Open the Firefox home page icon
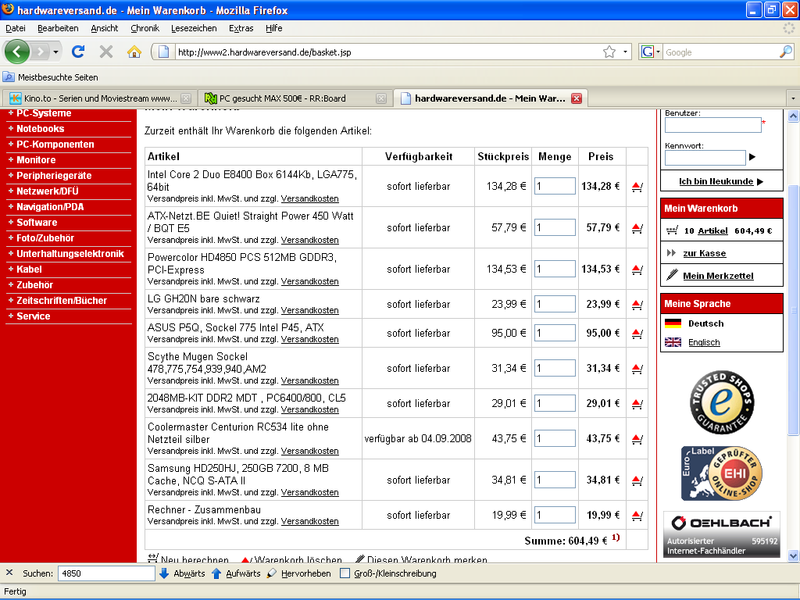This screenshot has width=800, height=600. [134, 52]
